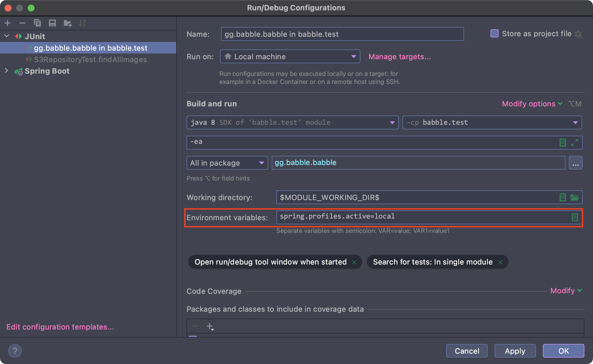The image size is (593, 364).
Task: Save the configuration using the floppy disk icon
Action: (x=52, y=23)
